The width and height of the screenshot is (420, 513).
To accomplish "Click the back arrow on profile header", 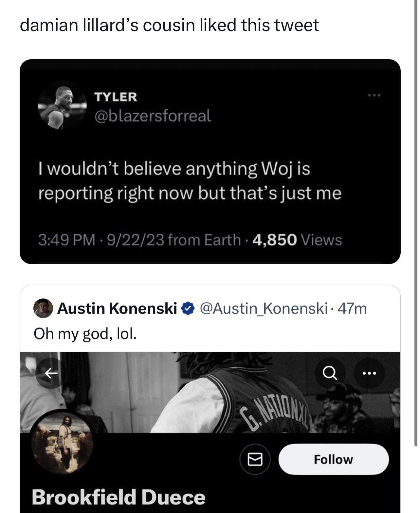I will 51,373.
